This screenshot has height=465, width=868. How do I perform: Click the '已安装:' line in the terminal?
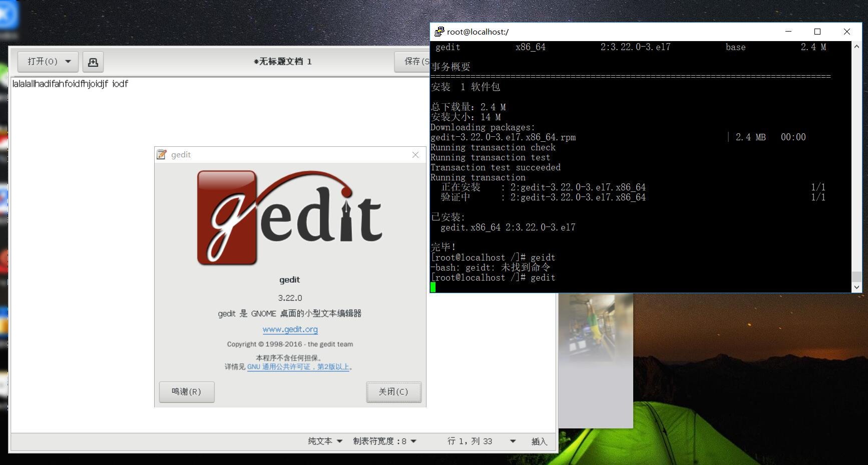[x=448, y=217]
